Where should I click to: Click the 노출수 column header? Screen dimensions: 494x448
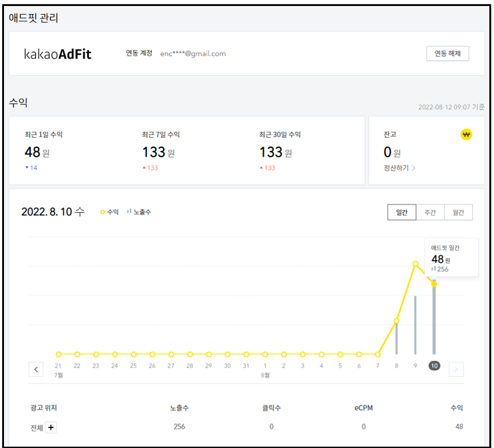coord(179,408)
